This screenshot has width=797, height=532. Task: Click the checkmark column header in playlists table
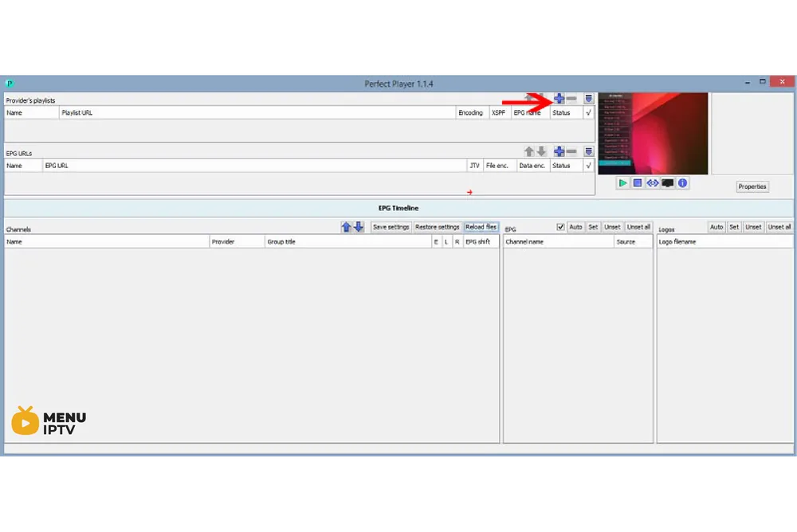click(589, 113)
